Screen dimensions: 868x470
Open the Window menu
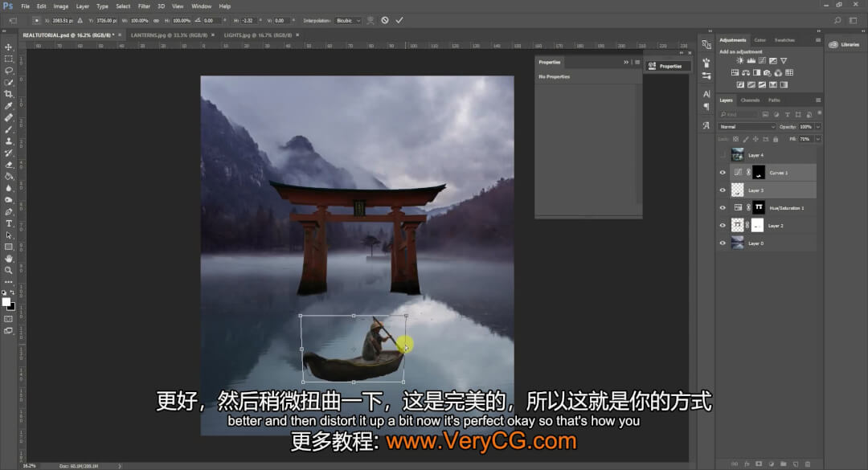(202, 6)
